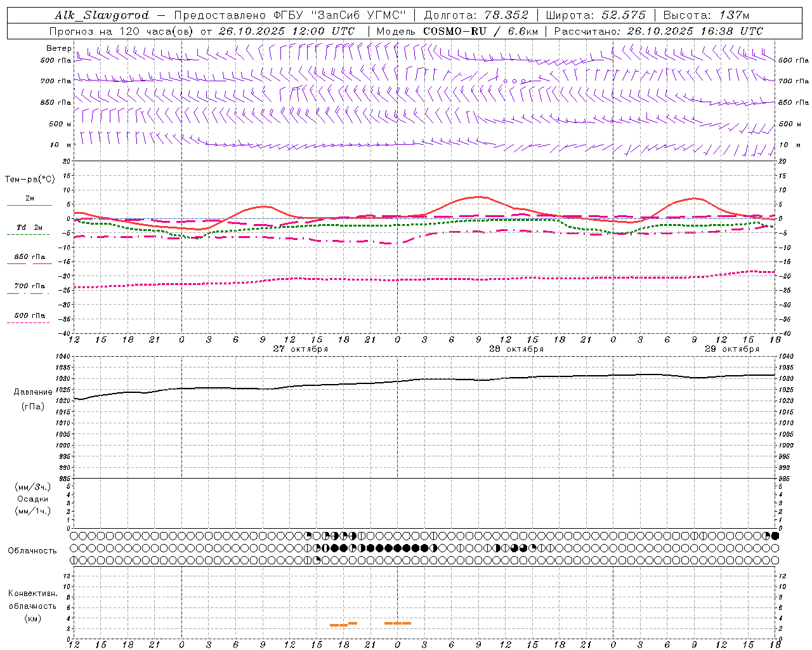Viewport: 812px width, 650px height.
Task: Select the longitude value 78.352
Action: point(506,15)
